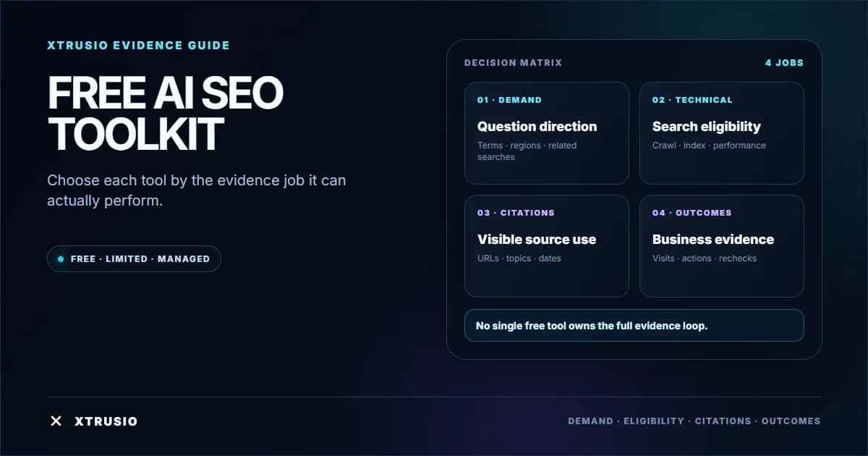The image size is (868, 456).
Task: Click the FREE AI SEO TOOLKIT title
Action: (x=165, y=114)
